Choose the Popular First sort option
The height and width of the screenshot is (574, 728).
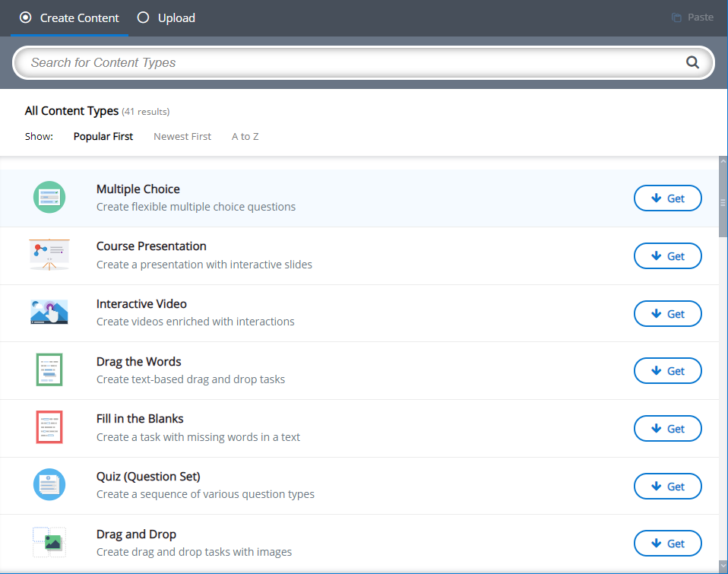click(x=103, y=137)
